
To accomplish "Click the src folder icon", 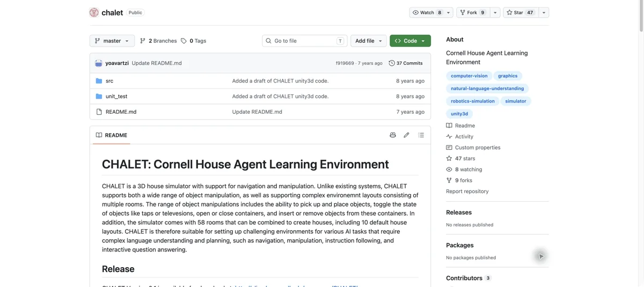I will (99, 81).
